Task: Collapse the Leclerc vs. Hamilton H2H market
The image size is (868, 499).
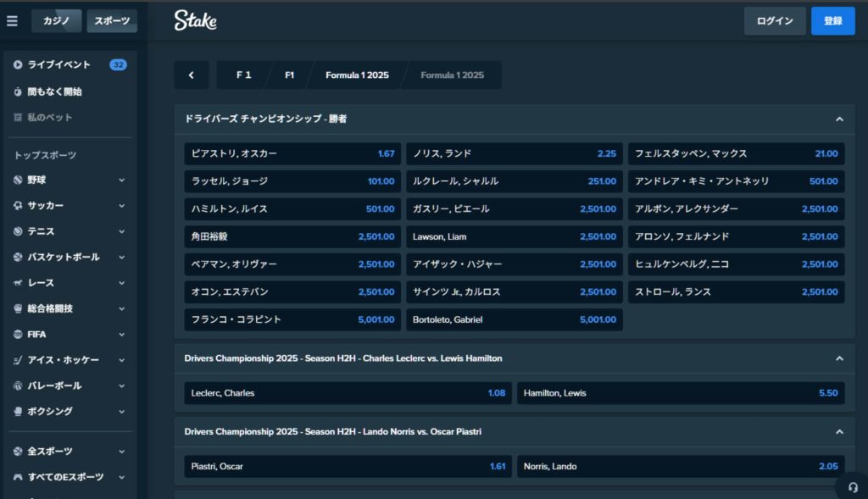Action: [839, 358]
